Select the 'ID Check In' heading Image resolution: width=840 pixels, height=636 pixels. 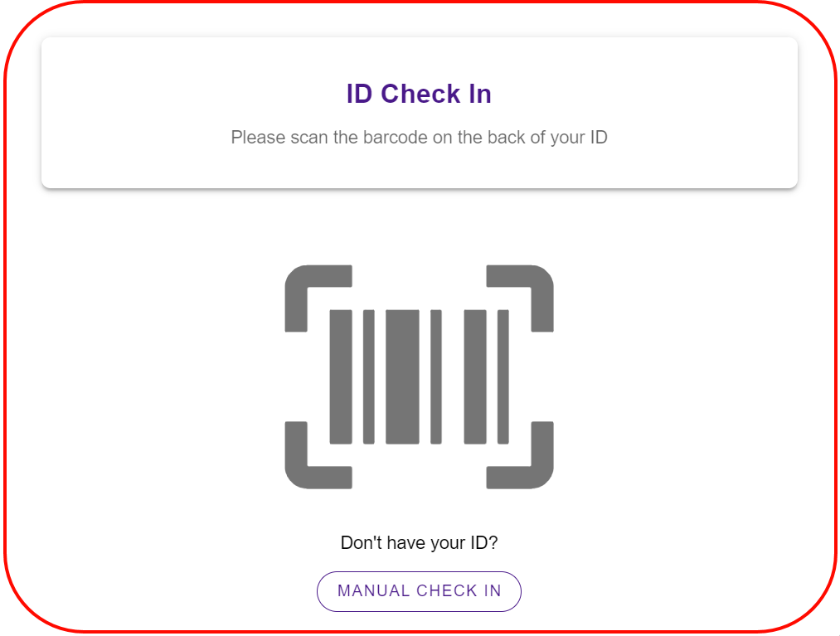coord(419,94)
